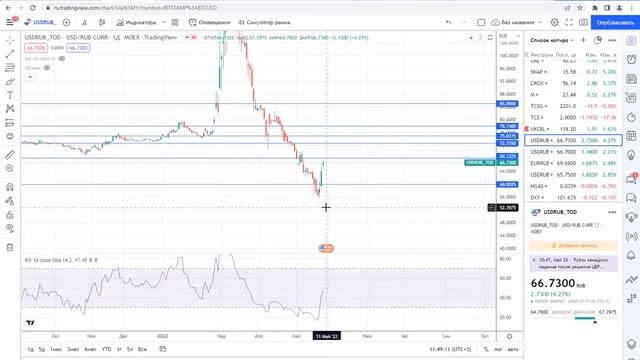This screenshot has width=640, height=360.
Task: Open economic calendar sidebar icon
Action: click(x=631, y=136)
